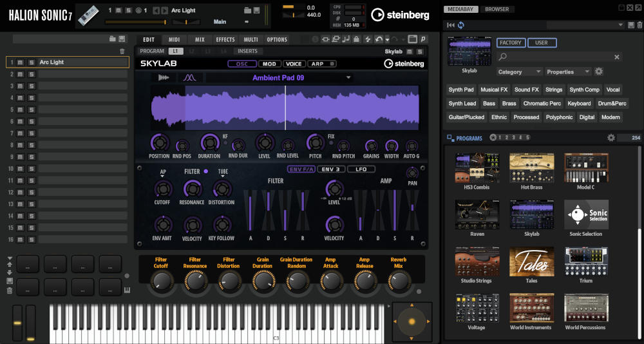Open the Ambient Pad 09 sample dropdown
The image size is (644, 344).
pyautogui.click(x=348, y=78)
